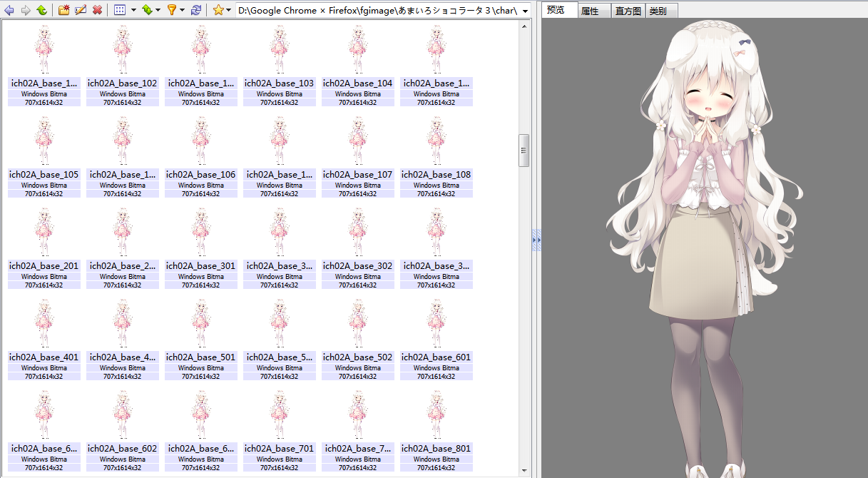Switch to the 预览 tab
Viewport: 868px width, 478px height.
[x=558, y=10]
